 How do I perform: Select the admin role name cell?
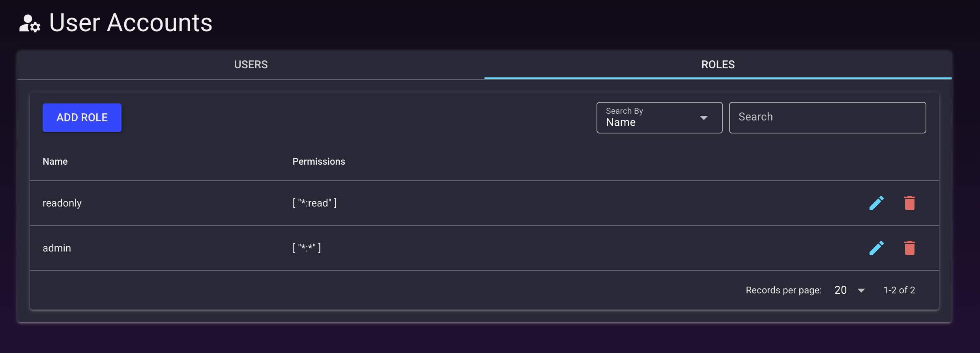point(57,248)
